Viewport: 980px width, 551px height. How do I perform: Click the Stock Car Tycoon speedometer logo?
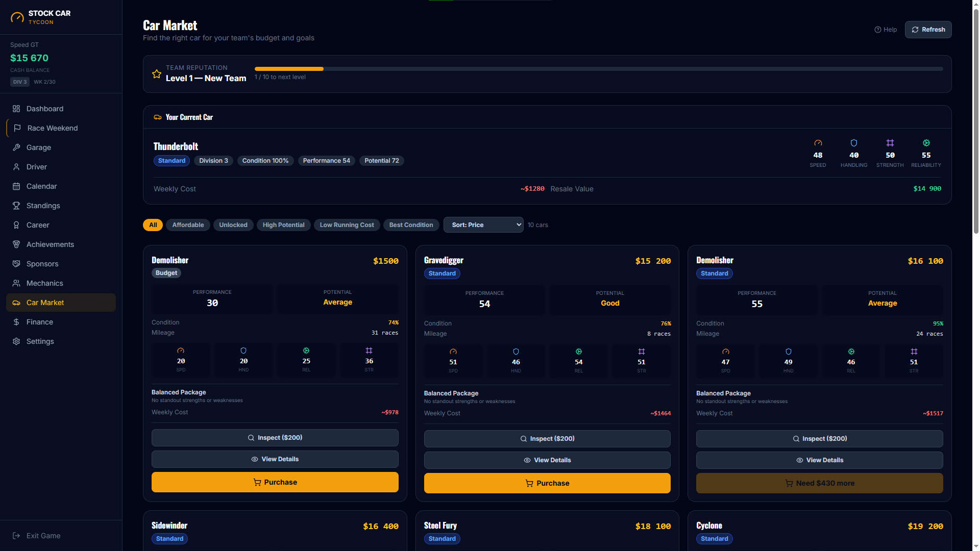(17, 17)
